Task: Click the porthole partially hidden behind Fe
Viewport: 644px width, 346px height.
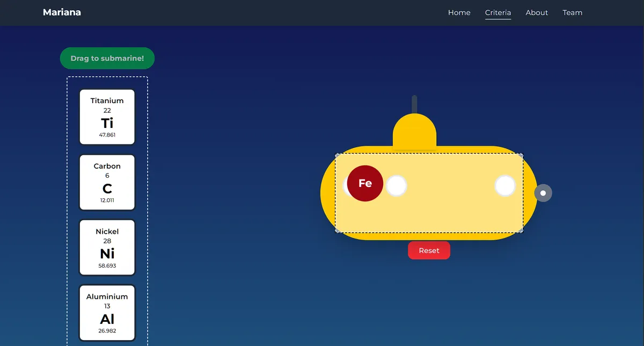Action: [346, 186]
